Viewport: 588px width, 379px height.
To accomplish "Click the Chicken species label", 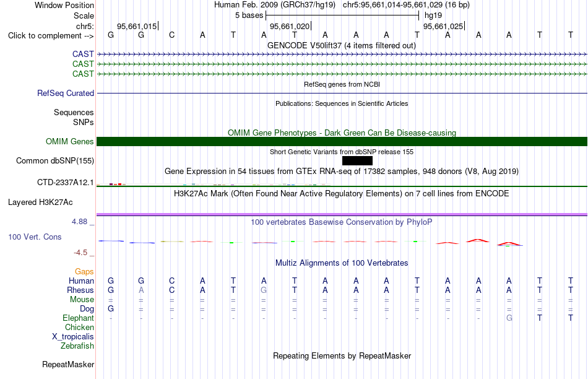I will tap(79, 327).
